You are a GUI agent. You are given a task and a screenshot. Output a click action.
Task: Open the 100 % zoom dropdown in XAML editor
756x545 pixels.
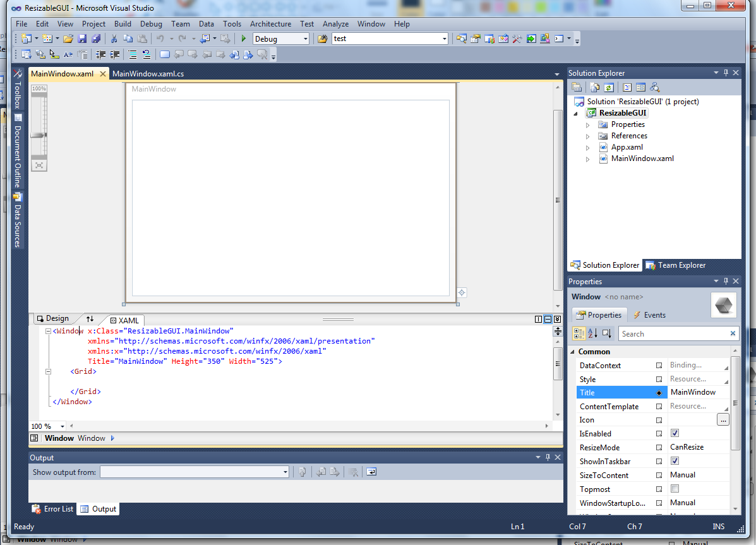(62, 426)
